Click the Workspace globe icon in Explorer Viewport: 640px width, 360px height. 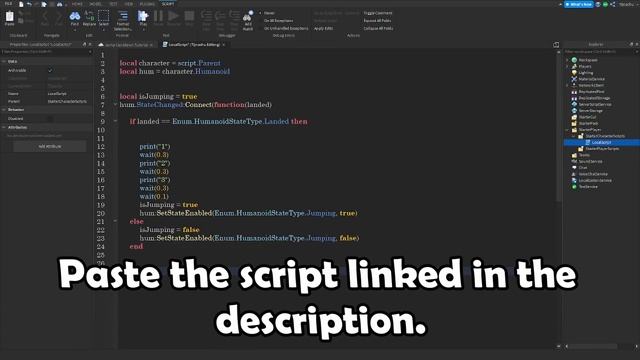(574, 60)
